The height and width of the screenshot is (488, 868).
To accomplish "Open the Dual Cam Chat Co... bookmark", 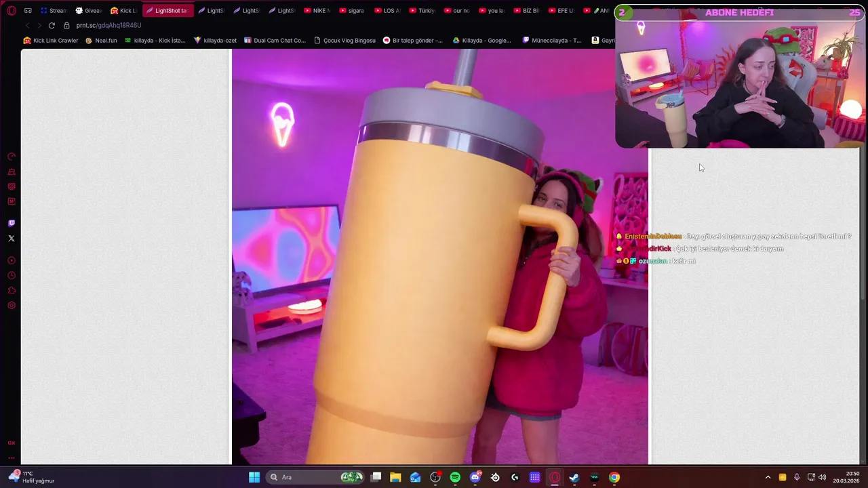I will click(275, 41).
